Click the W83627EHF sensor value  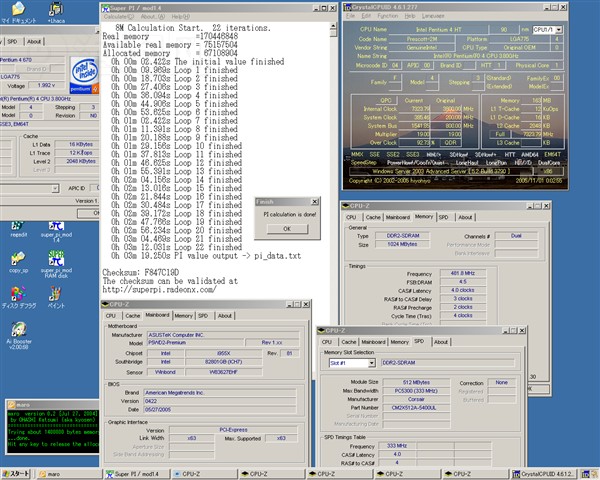click(223, 372)
